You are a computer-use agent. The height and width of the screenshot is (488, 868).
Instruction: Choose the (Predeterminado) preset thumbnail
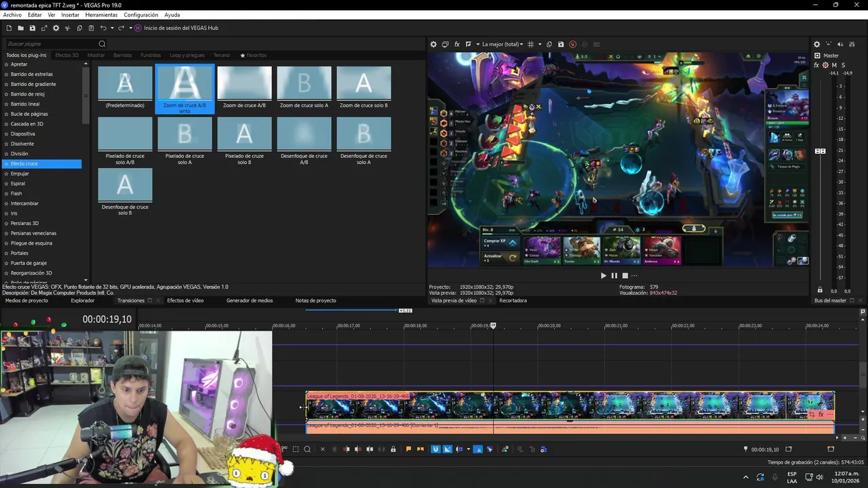pos(125,87)
